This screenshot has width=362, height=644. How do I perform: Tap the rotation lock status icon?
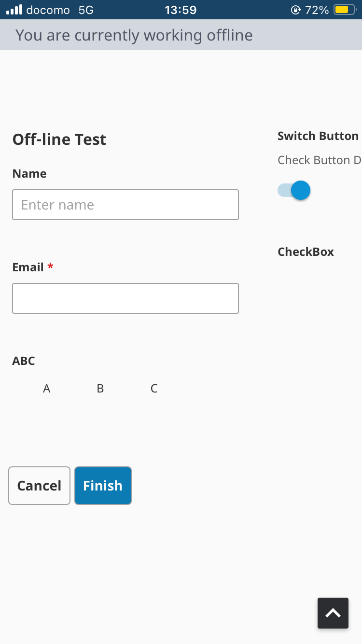(x=296, y=10)
